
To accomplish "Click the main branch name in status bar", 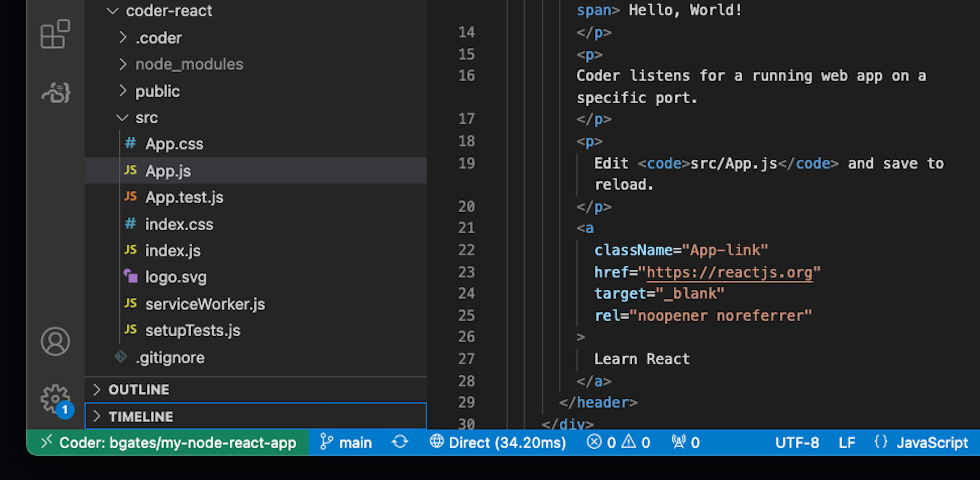I will pyautogui.click(x=355, y=442).
